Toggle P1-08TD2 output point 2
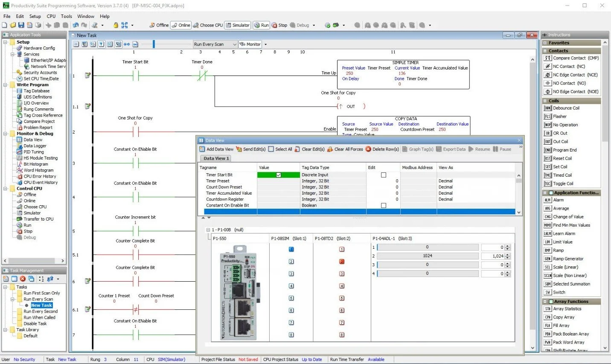 click(x=342, y=262)
